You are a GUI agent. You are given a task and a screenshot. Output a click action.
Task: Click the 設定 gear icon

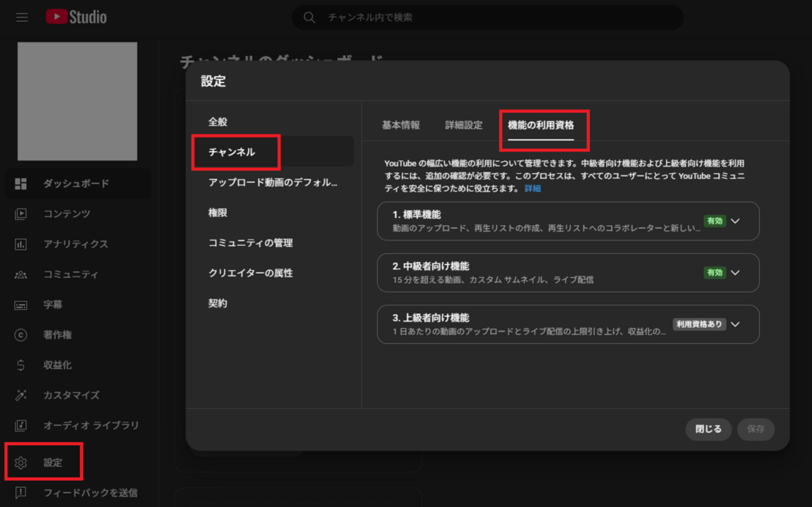(21, 463)
